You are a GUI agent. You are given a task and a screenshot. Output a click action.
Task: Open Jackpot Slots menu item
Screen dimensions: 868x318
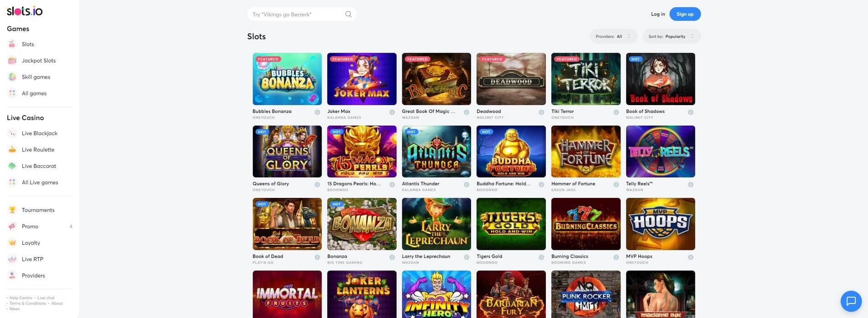39,61
